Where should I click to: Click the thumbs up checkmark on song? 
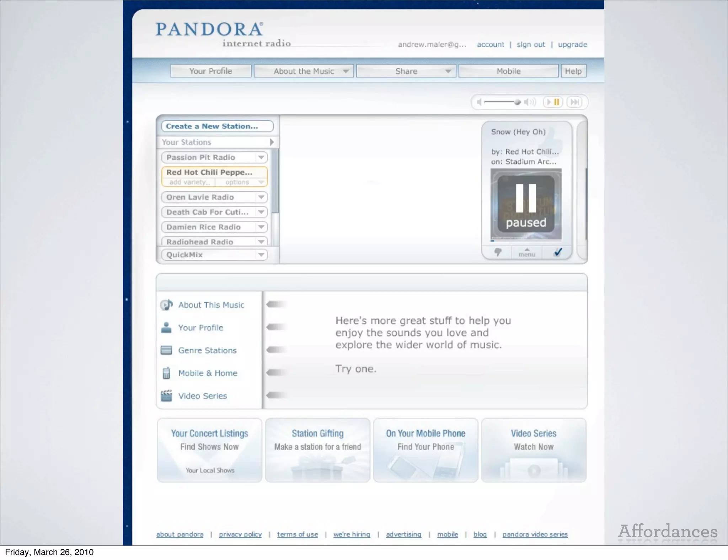pos(558,252)
